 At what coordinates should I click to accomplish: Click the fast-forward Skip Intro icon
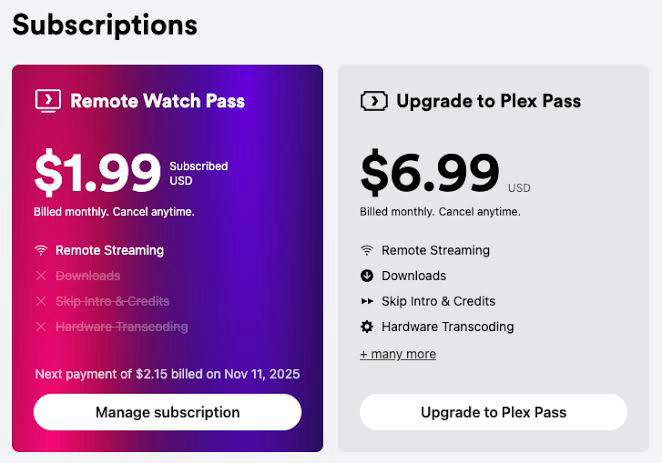pos(367,301)
